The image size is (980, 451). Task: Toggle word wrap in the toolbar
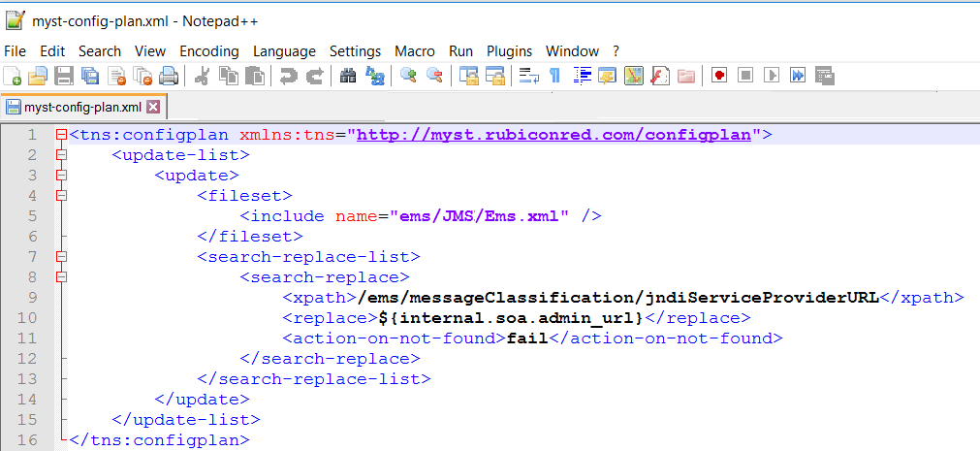(528, 76)
